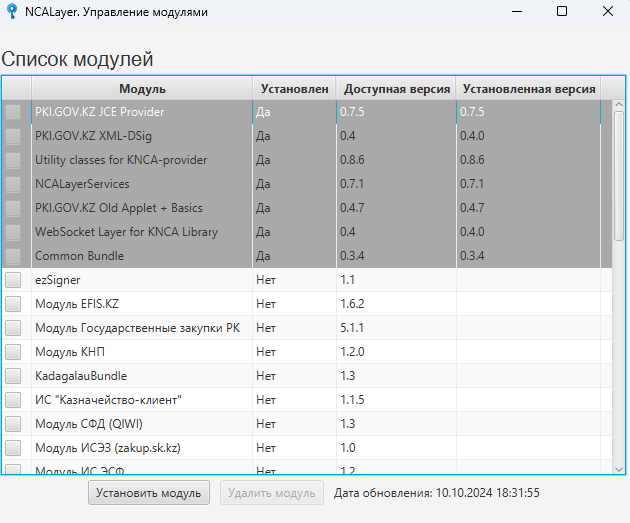This screenshot has width=630, height=523.
Task: Click Да status in NCALayerServices row
Action: (263, 184)
